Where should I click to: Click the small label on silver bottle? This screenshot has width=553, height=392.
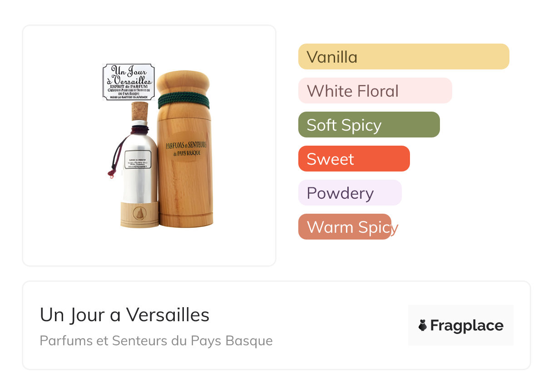138,160
